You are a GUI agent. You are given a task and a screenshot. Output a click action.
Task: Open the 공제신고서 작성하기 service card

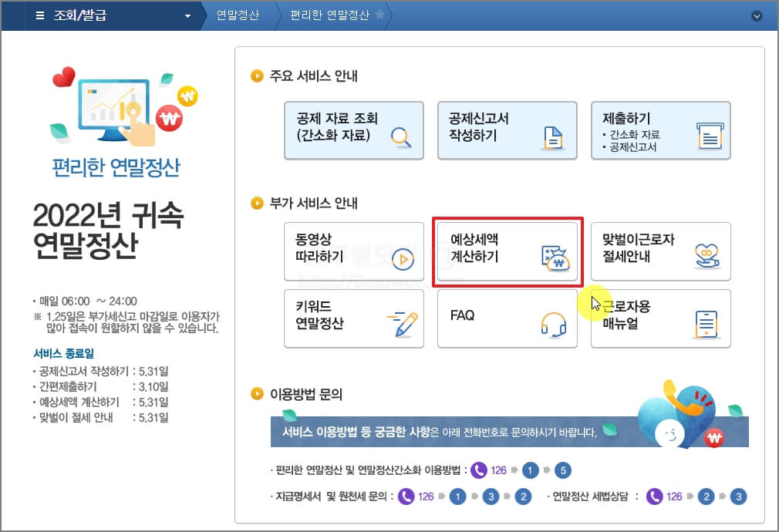pyautogui.click(x=508, y=130)
